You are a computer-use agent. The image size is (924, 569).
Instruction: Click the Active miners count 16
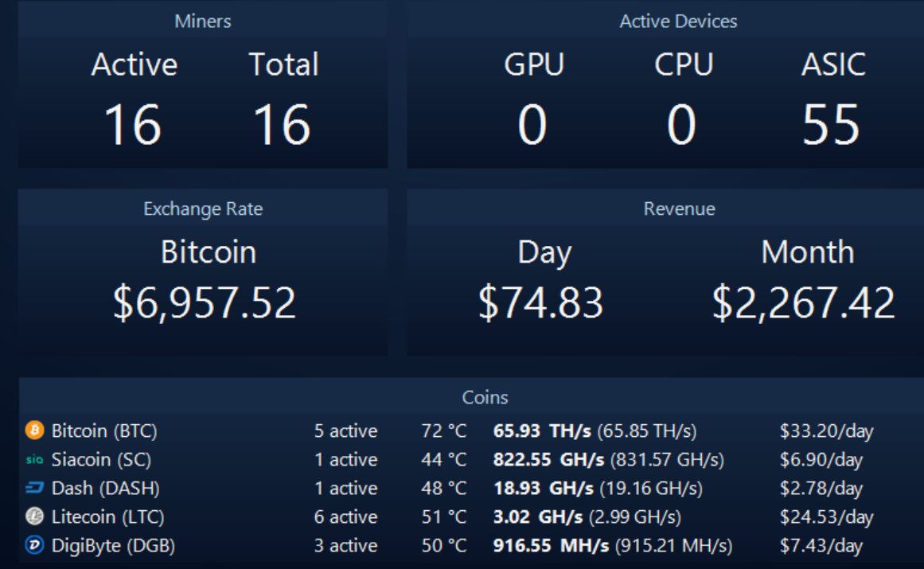133,125
